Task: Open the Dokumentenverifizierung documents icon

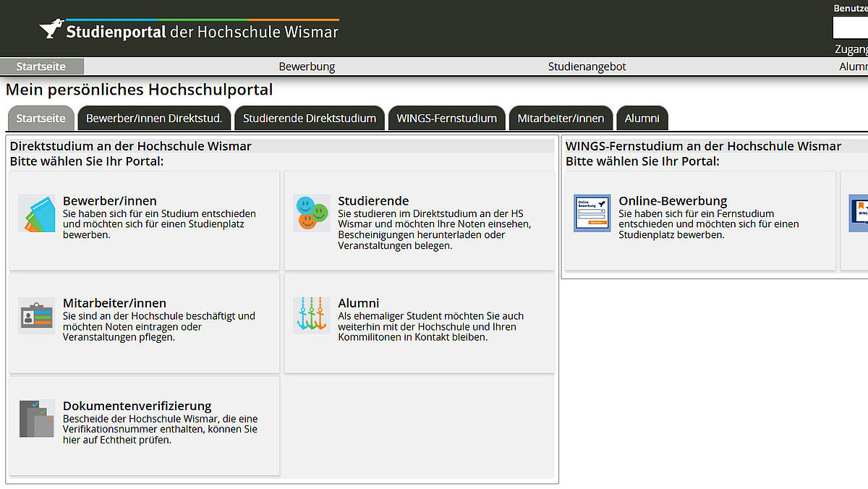Action: [37, 418]
